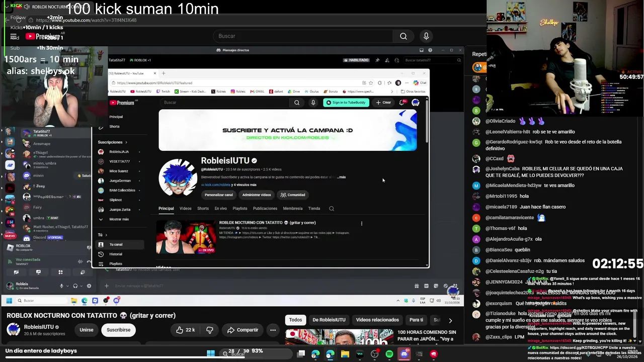Expand channel description with ...más
644x362 pixels.
[x=342, y=177]
